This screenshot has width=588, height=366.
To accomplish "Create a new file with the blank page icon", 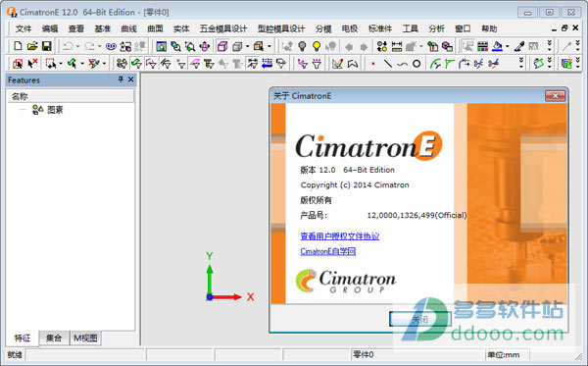I will [18, 46].
